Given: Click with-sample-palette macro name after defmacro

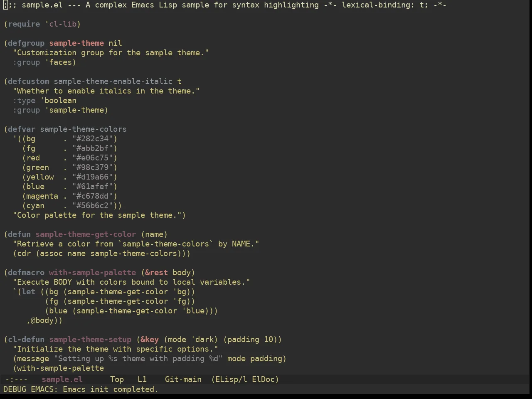Looking at the screenshot, I should tap(93, 273).
